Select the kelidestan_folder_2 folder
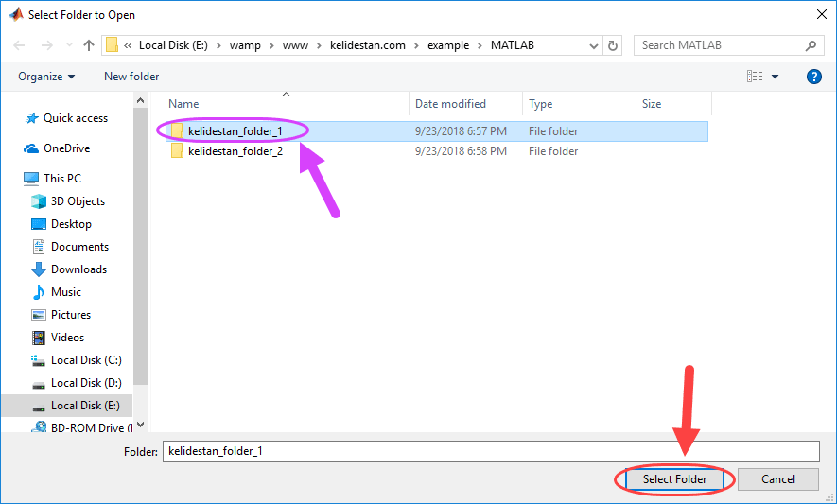Viewport: 837px width, 504px height. 235,151
